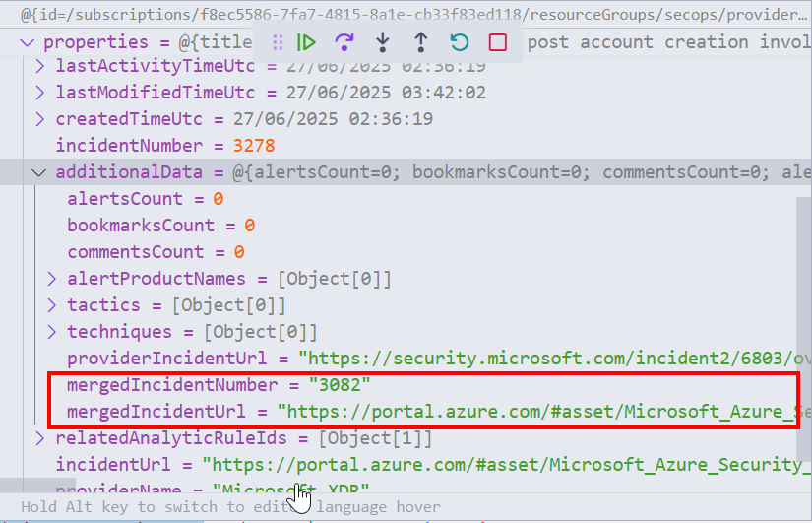Image resolution: width=812 pixels, height=523 pixels.
Task: Select the incidentNumber value 3278
Action: (253, 146)
